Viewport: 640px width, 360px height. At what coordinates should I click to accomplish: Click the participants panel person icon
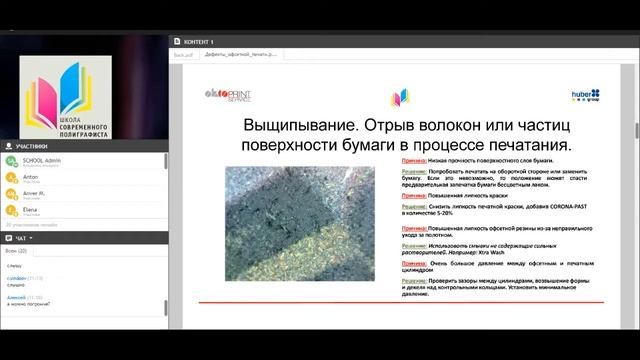(8, 146)
